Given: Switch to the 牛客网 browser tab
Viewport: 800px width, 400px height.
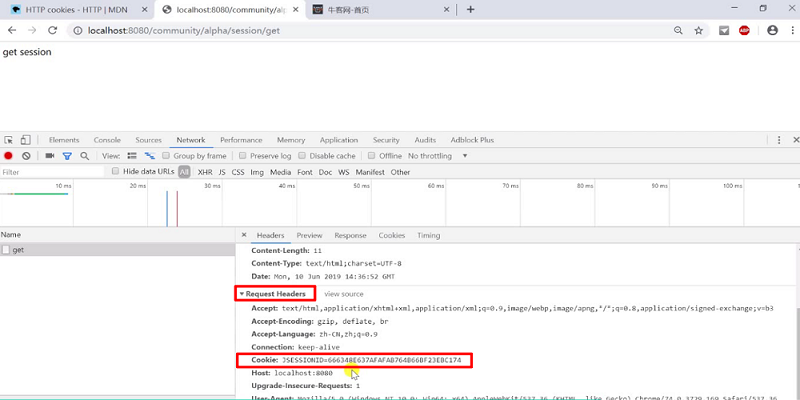Looking at the screenshot, I should (380, 9).
